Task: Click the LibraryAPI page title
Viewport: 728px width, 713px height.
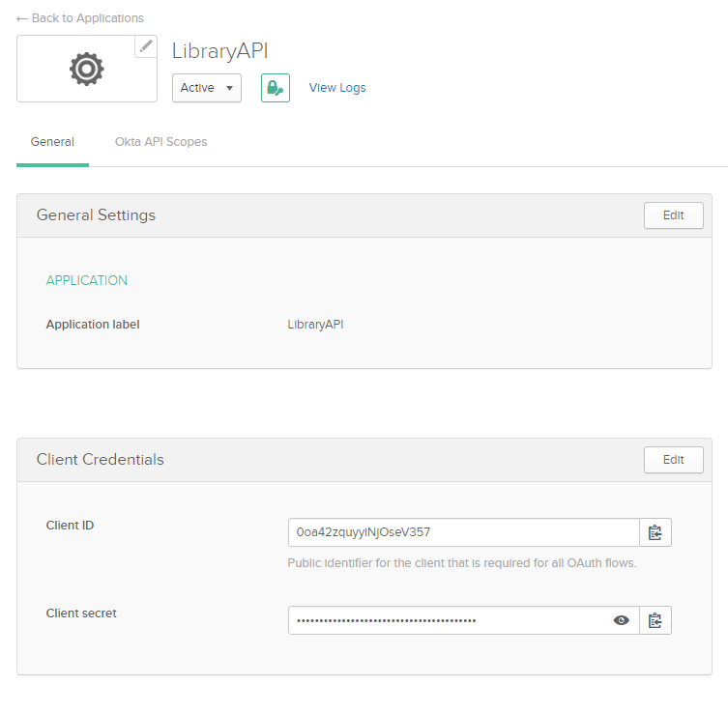Action: pos(219,51)
